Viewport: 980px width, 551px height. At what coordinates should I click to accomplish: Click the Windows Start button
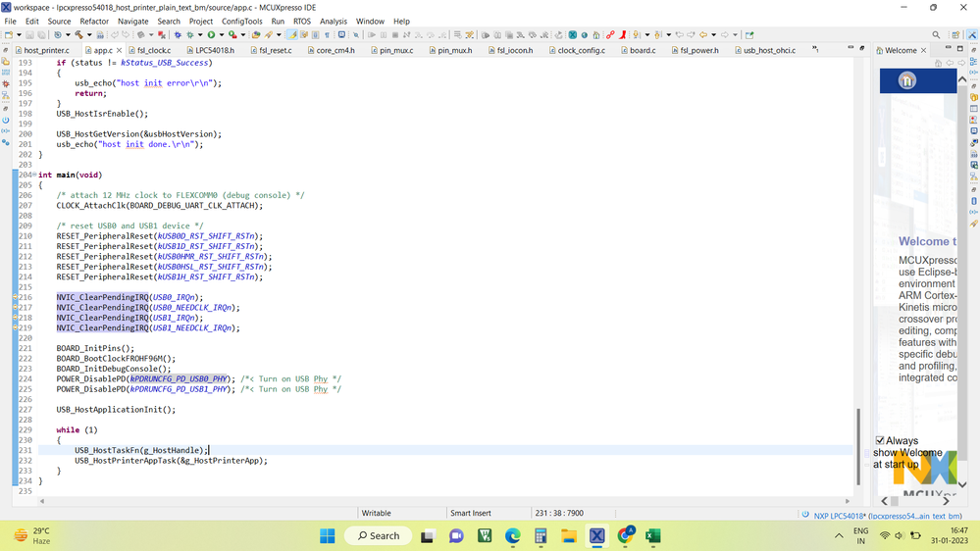(327, 536)
